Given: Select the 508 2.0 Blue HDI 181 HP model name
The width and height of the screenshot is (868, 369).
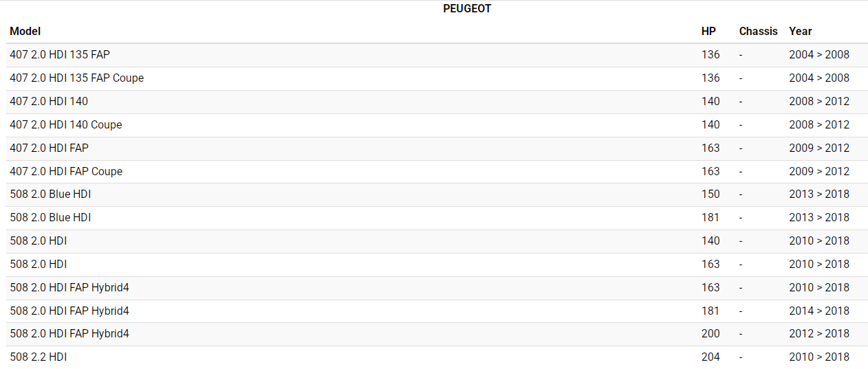Looking at the screenshot, I should coord(50,217).
